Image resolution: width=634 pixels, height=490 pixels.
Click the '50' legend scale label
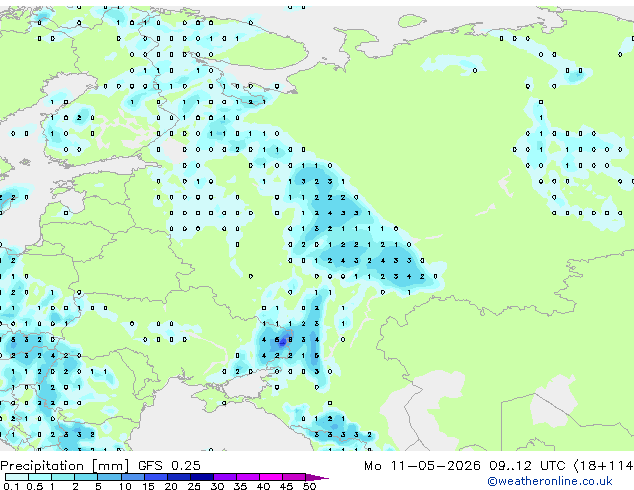[309, 486]
